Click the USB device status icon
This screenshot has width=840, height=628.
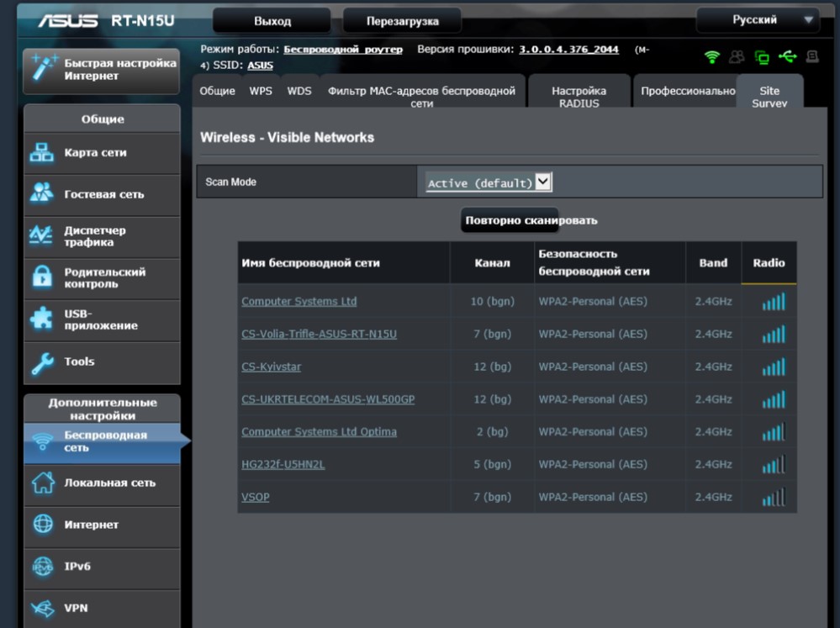(x=787, y=57)
